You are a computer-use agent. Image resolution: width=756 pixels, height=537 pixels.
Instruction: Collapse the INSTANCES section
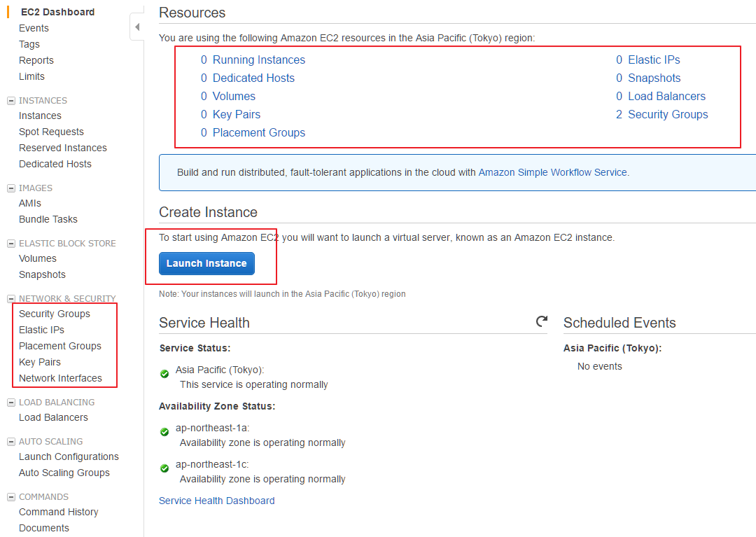[x=11, y=101]
